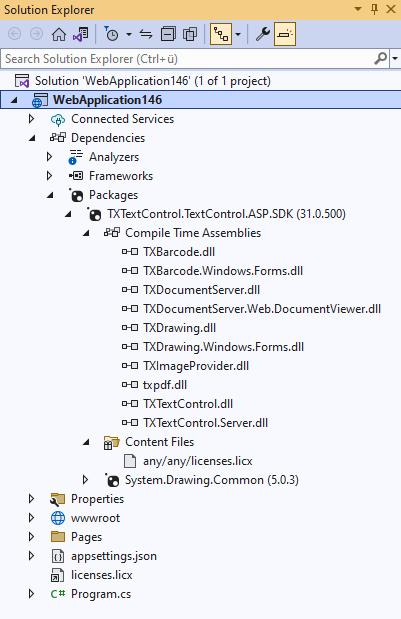Expand the Properties folder
Viewport: 401px width, 619px height.
32,499
